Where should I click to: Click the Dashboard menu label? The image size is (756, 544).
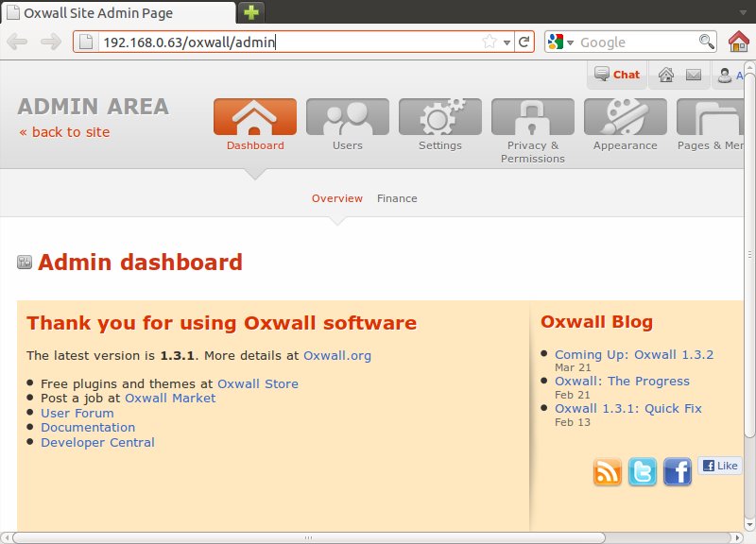[255, 145]
